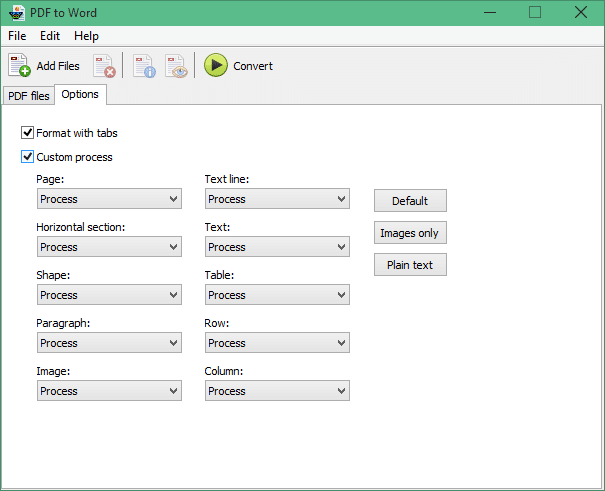The image size is (605, 491).
Task: Open the file info icon in toolbar
Action: pyautogui.click(x=144, y=66)
